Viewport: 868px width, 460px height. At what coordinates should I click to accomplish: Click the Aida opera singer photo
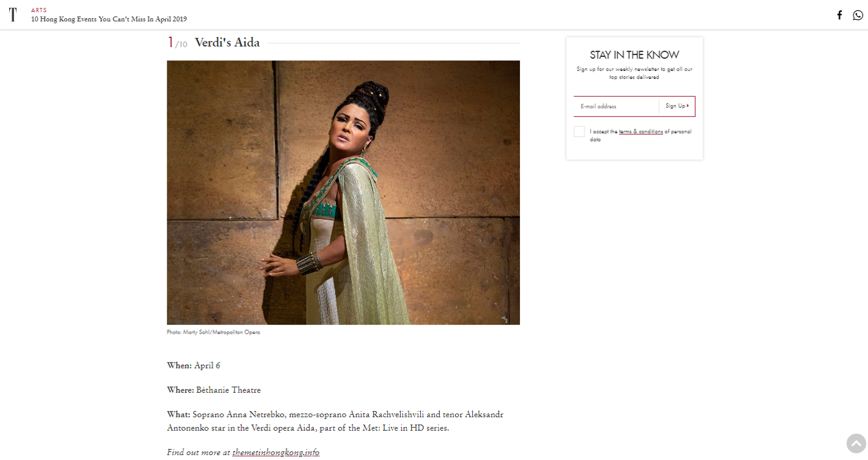point(343,192)
